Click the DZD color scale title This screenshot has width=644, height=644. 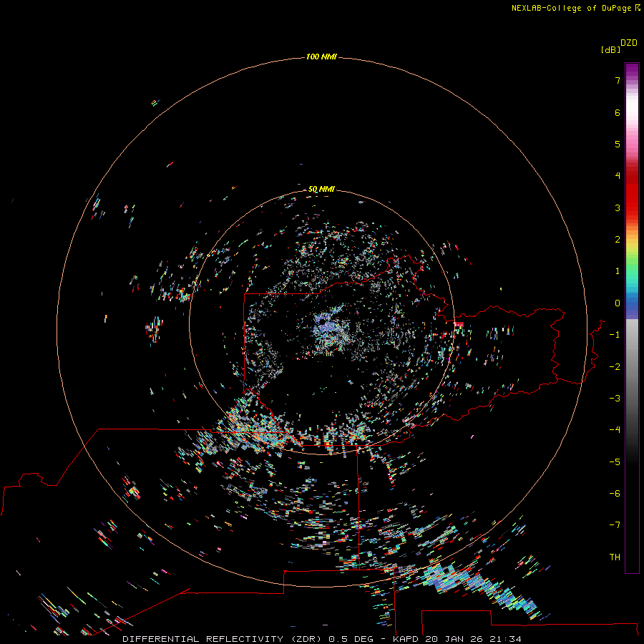tap(629, 43)
